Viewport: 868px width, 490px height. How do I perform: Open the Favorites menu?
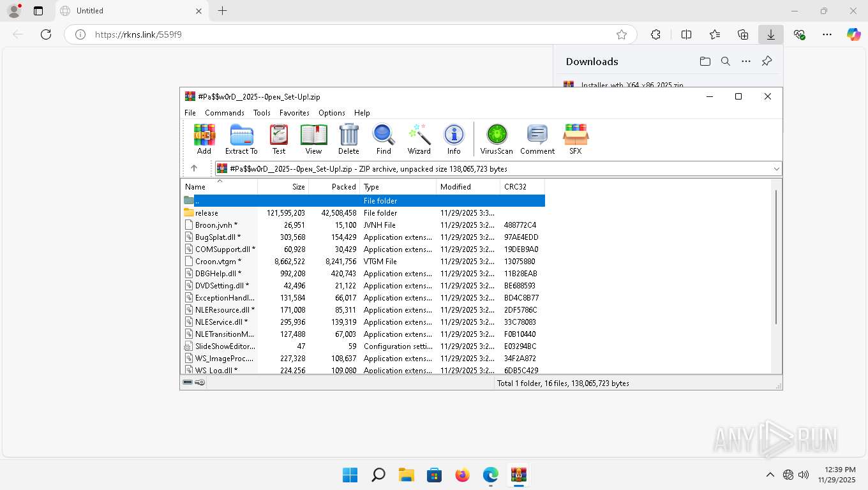tap(294, 112)
